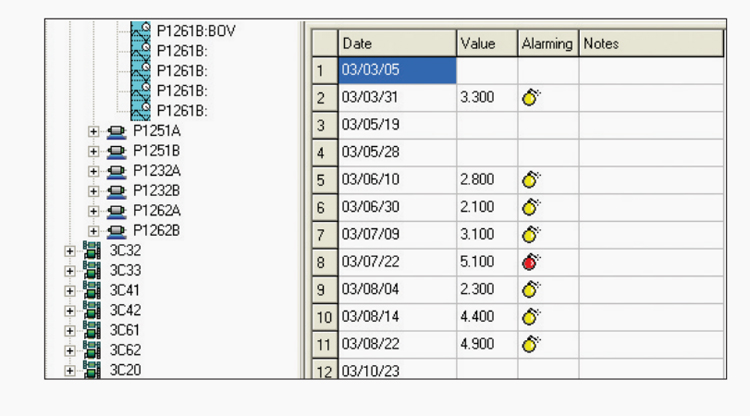Click the Notes column header
Screen dimensions: 750x416
pyautogui.click(x=650, y=44)
